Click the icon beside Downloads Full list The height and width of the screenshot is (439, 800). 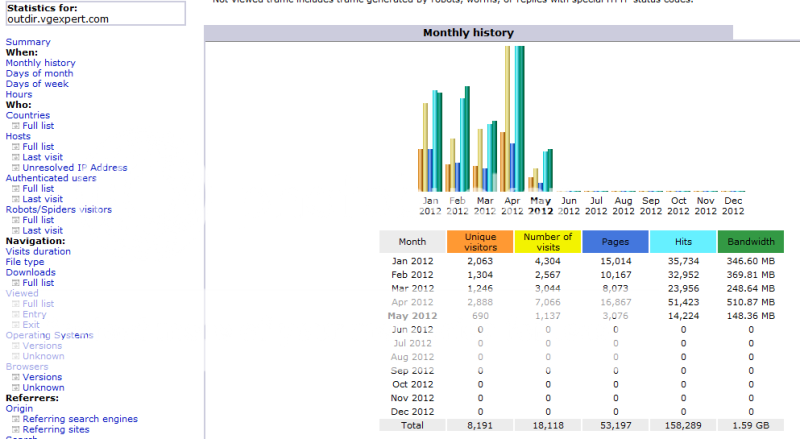coord(16,283)
